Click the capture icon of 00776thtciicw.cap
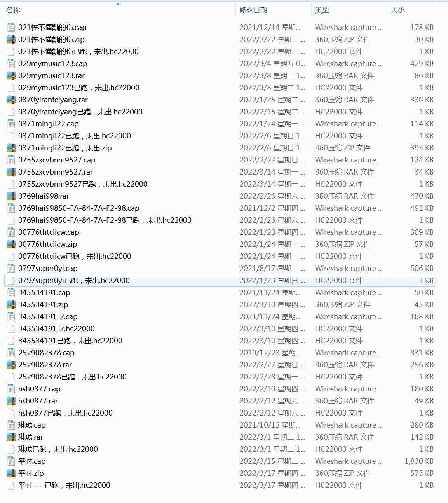Viewport: 448px width, 503px height. tap(11, 232)
